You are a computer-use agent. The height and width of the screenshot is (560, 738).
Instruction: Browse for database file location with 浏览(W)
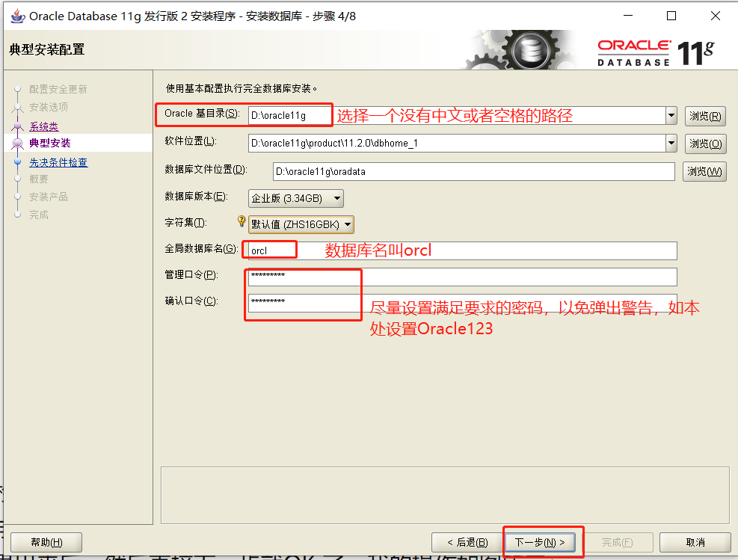704,172
